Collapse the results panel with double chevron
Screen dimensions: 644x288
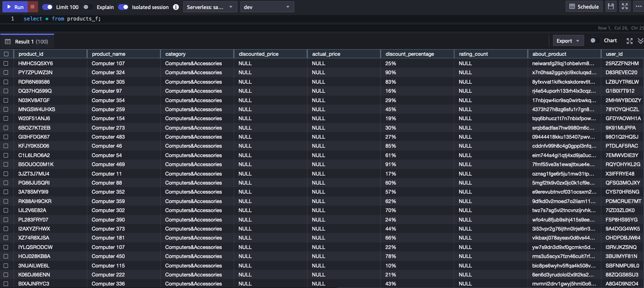coord(640,41)
